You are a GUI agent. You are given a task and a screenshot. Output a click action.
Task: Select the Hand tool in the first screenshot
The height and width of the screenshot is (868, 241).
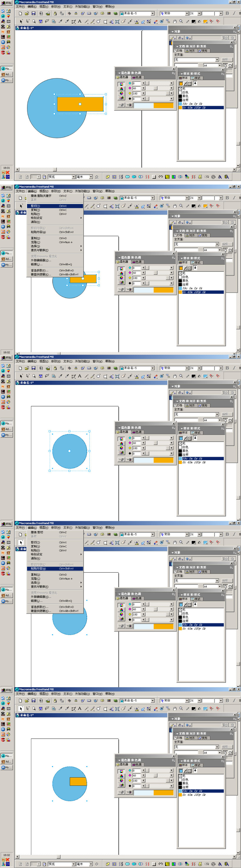(175, 21)
